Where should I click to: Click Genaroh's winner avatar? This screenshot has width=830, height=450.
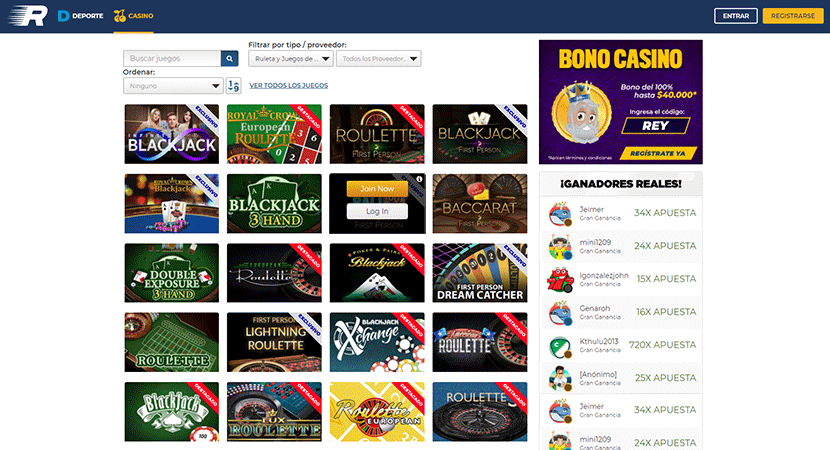[x=560, y=312]
